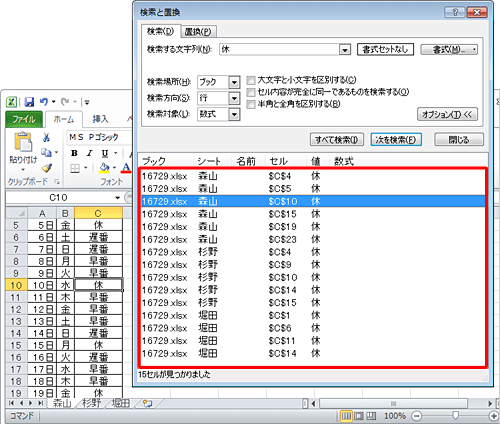Select result row 杉野 $C$15
Image resolution: width=500 pixels, height=424 pixels.
pyautogui.click(x=313, y=303)
